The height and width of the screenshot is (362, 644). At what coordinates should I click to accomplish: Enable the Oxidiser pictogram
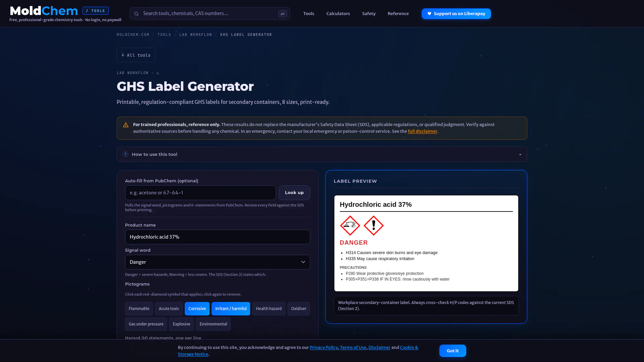click(299, 309)
